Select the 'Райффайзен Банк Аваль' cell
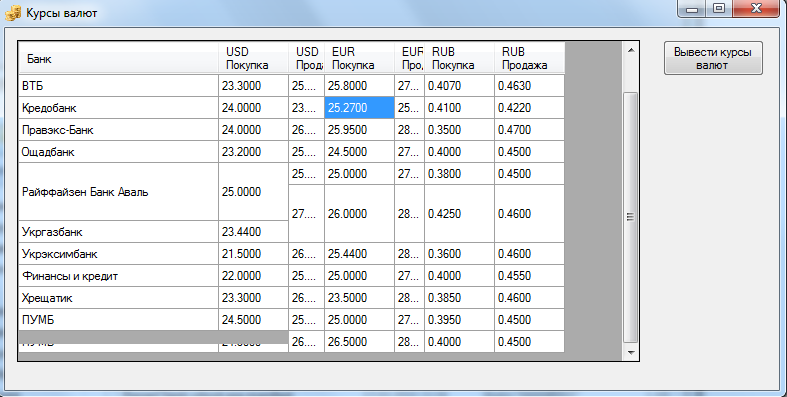This screenshot has height=397, width=787. [x=118, y=192]
